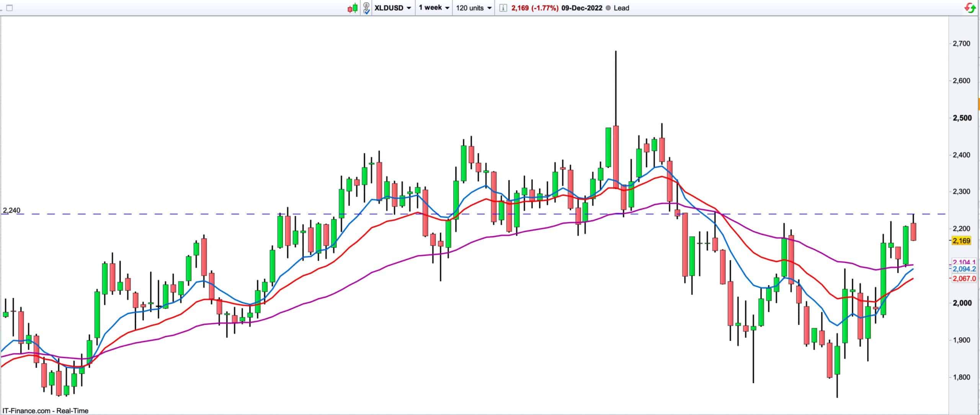Click the grey Lead status dot

point(608,8)
